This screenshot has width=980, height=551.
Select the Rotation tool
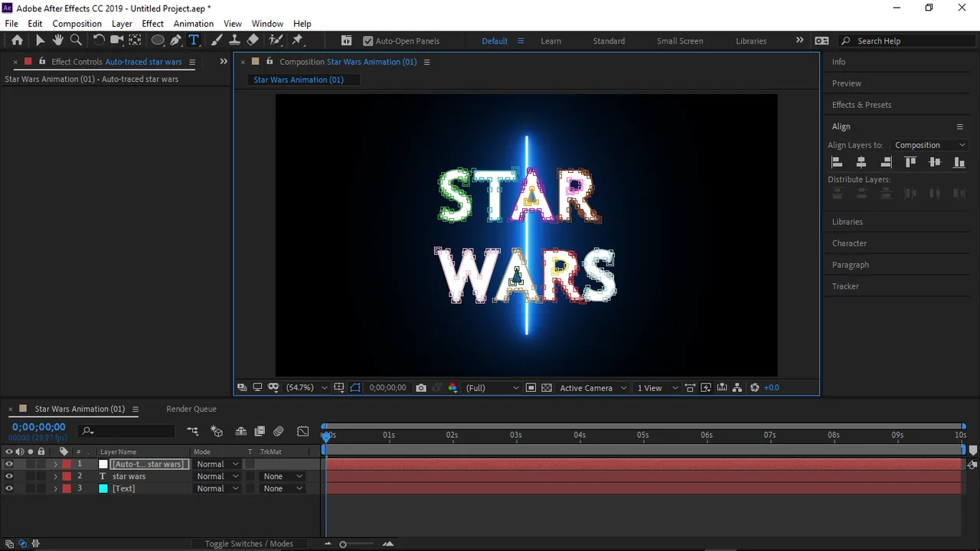coord(99,41)
